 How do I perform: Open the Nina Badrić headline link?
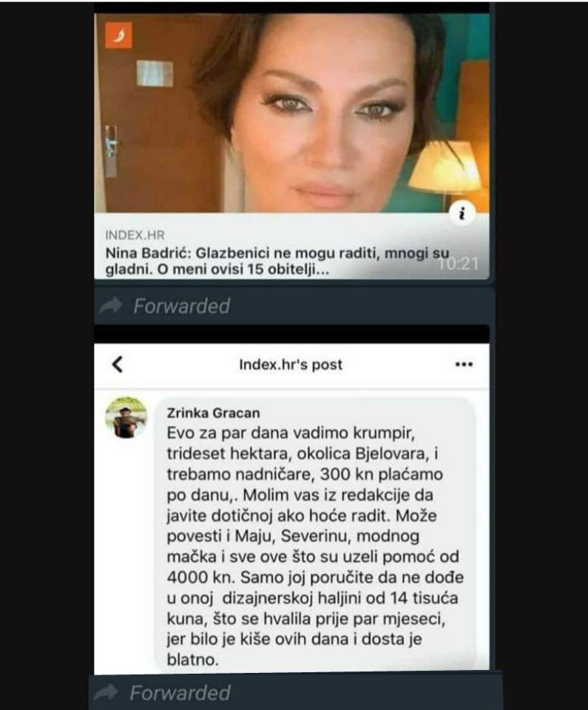point(277,261)
